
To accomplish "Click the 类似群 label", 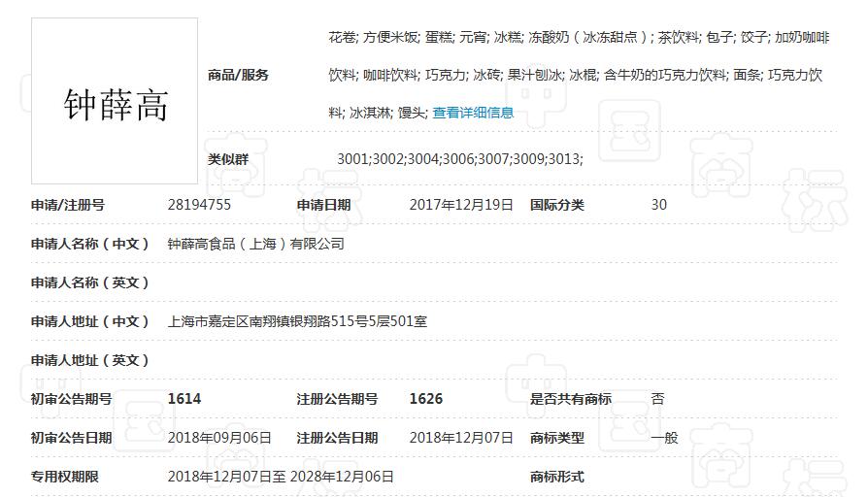I will [228, 159].
